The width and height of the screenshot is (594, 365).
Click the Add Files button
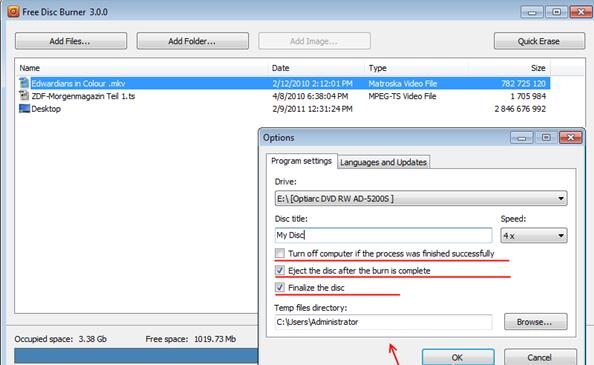71,41
